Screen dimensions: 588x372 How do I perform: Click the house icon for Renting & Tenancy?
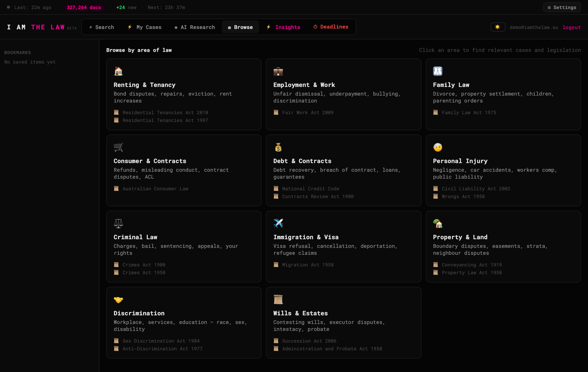[118, 71]
